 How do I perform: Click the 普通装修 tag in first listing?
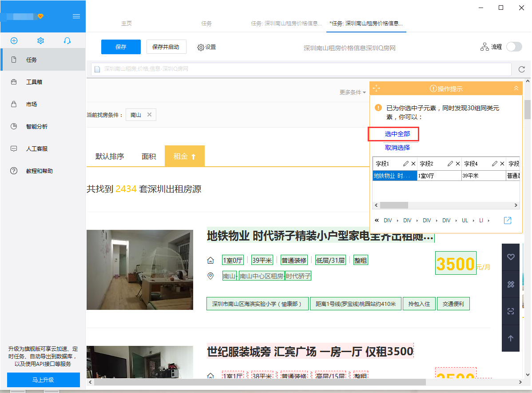pyautogui.click(x=294, y=260)
